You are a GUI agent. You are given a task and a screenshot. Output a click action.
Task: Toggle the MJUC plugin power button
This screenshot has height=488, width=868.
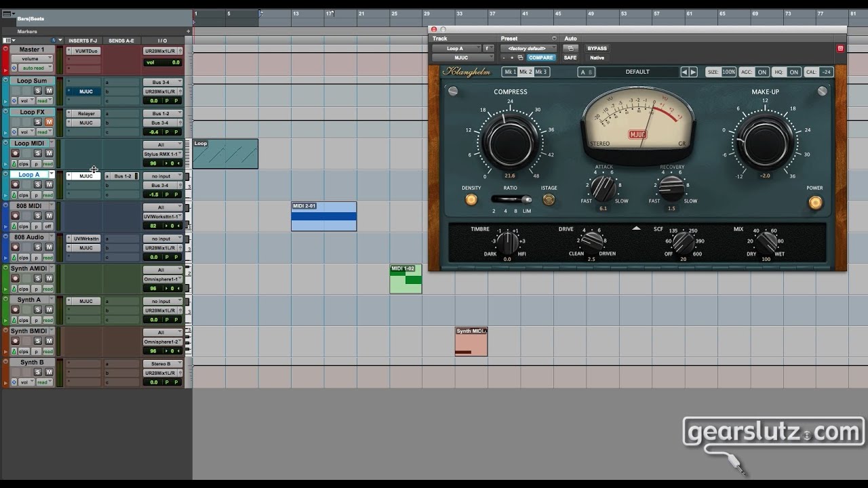point(815,202)
